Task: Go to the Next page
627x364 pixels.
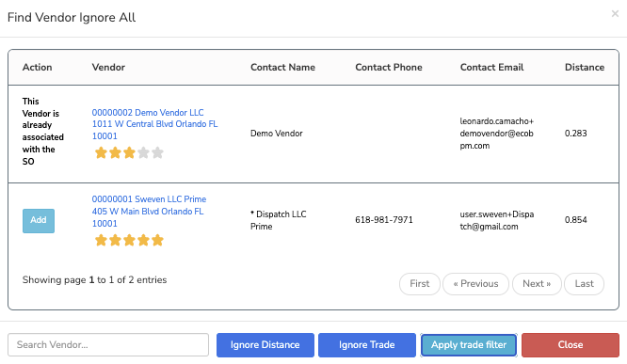Action: 537,284
